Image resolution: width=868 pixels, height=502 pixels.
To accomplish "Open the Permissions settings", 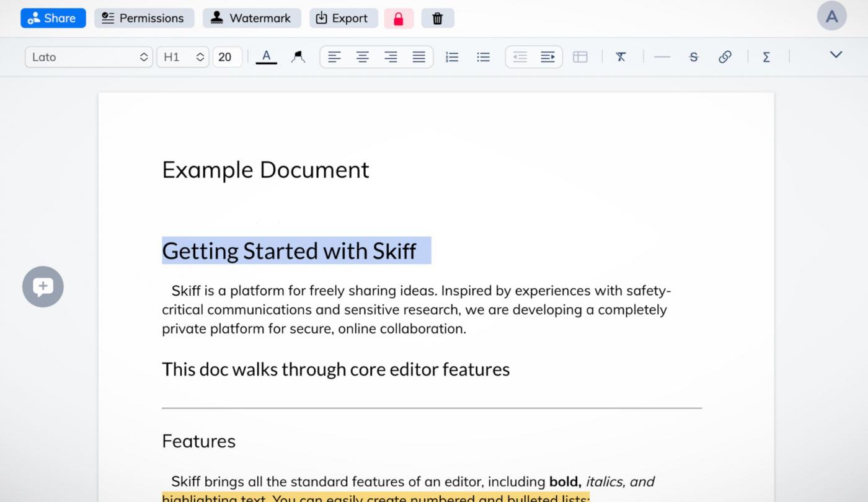I will 144,18.
